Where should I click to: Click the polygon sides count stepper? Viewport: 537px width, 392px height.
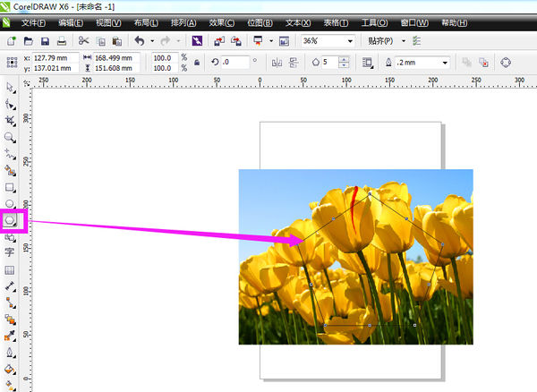point(347,63)
